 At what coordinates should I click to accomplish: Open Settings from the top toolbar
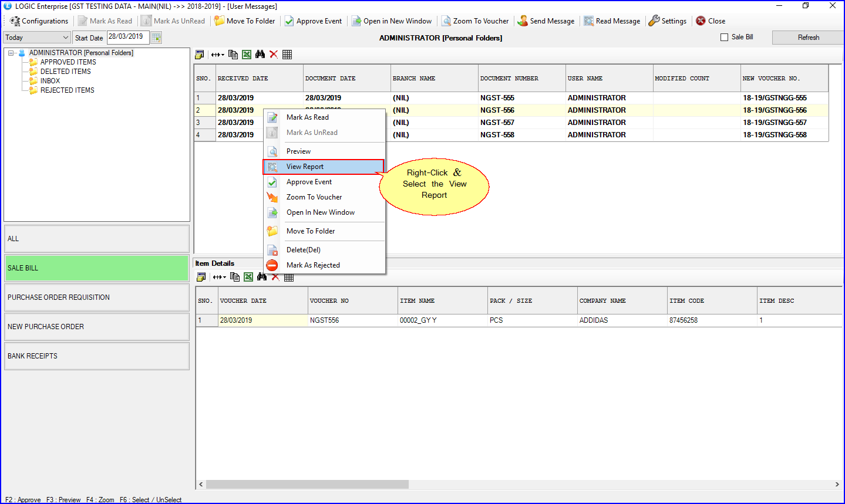(667, 21)
